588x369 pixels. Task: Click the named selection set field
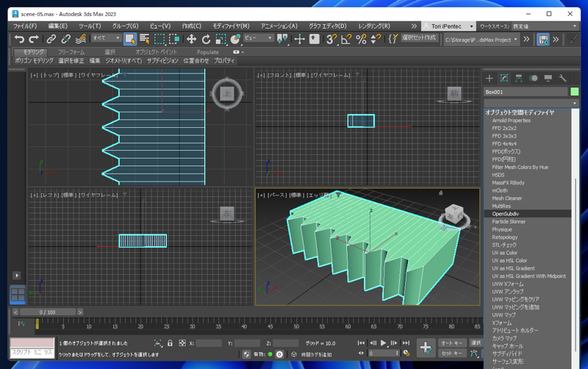[x=419, y=37]
